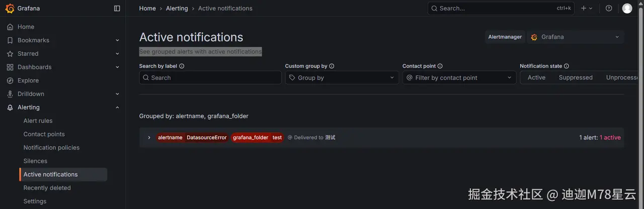Click info icon beside Notification state
Image resolution: width=644 pixels, height=209 pixels.
click(x=567, y=66)
